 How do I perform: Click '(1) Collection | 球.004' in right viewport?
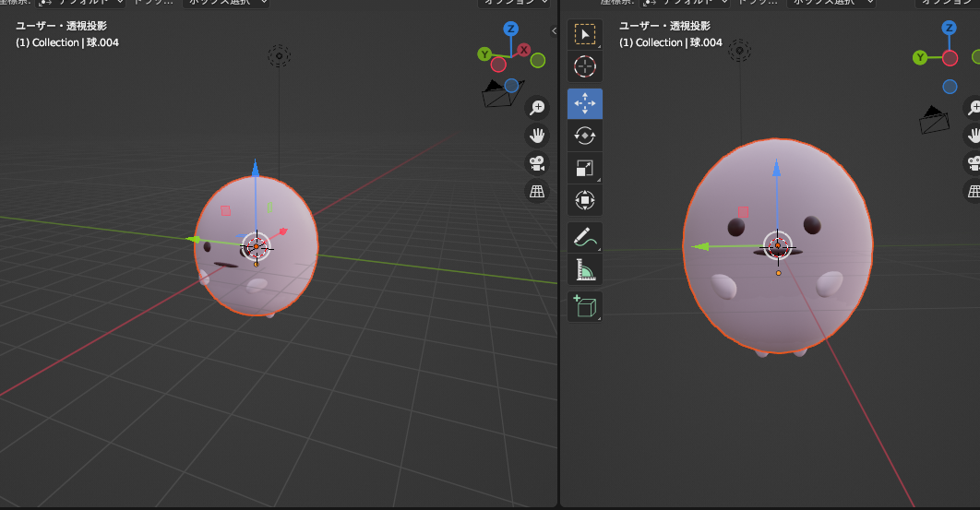pyautogui.click(x=671, y=42)
